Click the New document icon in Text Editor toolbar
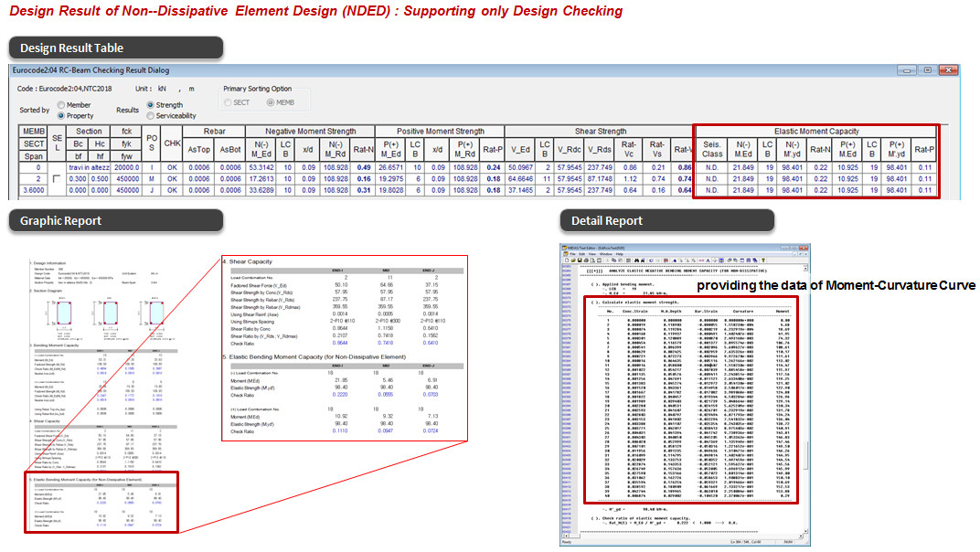980x552 pixels. (566, 260)
